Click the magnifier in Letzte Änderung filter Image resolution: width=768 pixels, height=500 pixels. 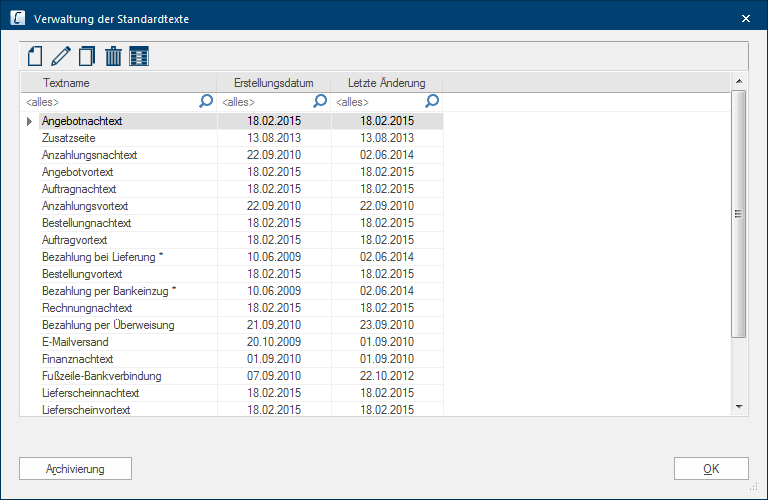click(x=432, y=101)
